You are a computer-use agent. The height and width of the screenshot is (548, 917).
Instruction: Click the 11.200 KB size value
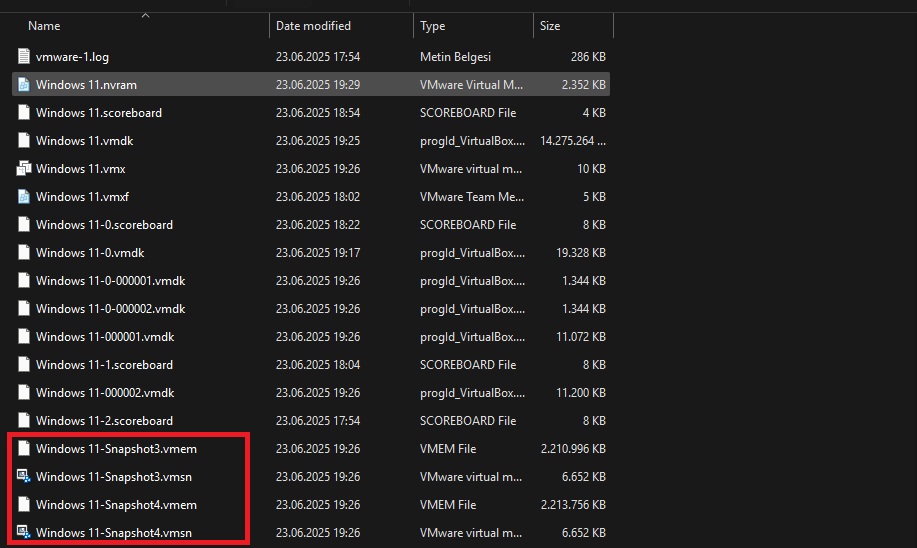(x=581, y=393)
